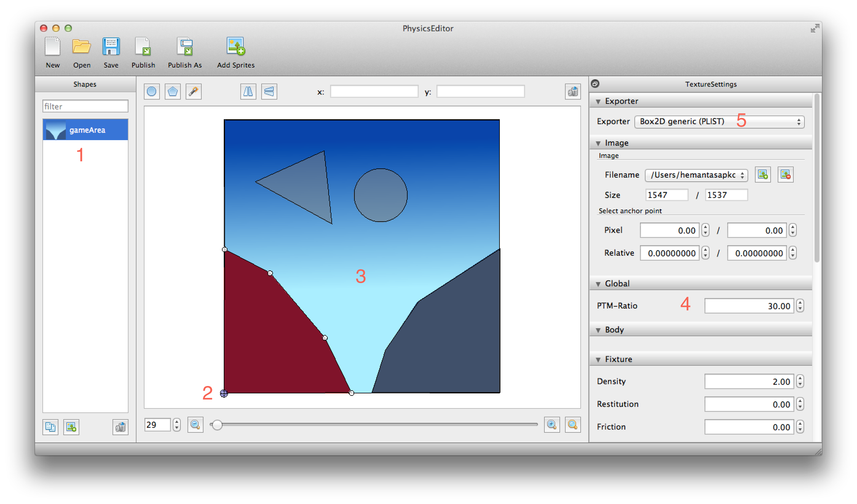Click the Publish As icon
The width and height of the screenshot is (857, 504).
click(x=185, y=47)
